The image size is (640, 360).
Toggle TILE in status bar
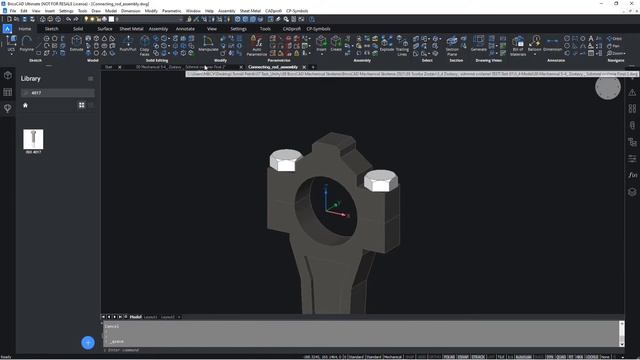[x=500, y=357]
